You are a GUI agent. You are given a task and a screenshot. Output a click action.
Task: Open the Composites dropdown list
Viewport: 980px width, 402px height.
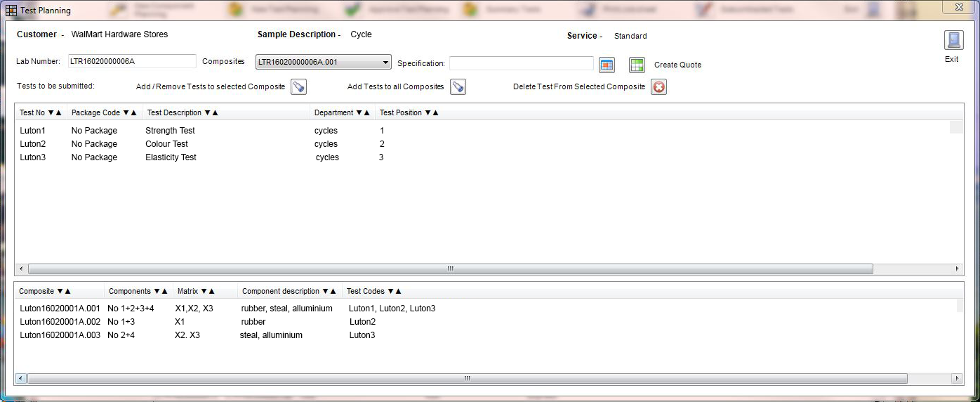(385, 63)
